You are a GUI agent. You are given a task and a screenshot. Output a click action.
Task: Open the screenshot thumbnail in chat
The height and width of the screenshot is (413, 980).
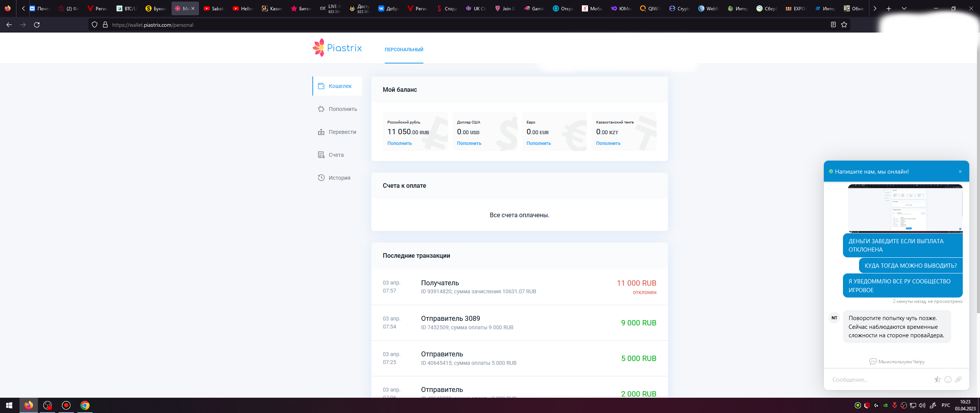[x=905, y=208]
